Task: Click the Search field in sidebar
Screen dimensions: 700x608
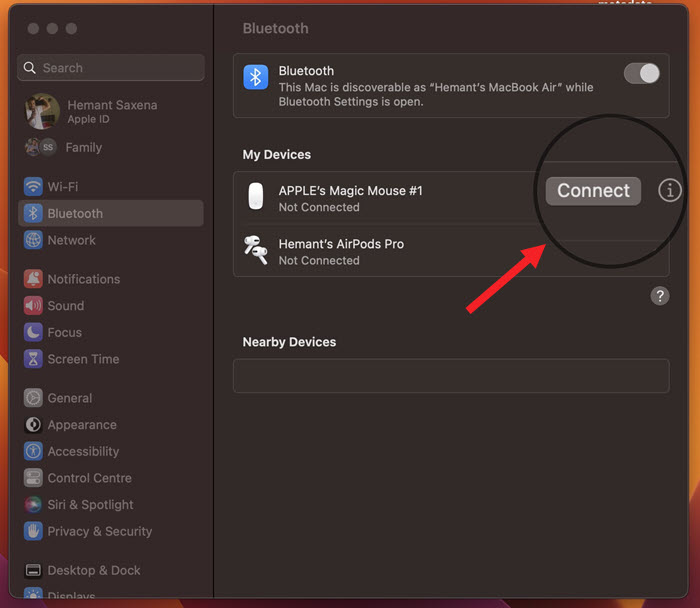Action: pyautogui.click(x=111, y=68)
